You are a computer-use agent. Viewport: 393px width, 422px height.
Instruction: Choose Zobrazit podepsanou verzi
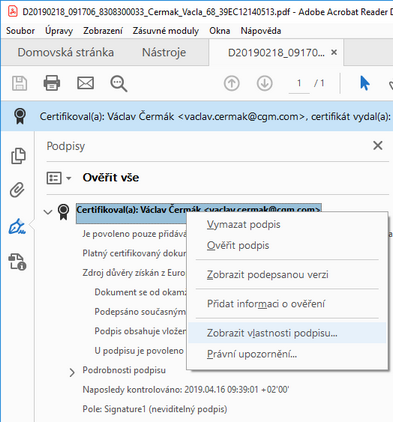coord(287,274)
